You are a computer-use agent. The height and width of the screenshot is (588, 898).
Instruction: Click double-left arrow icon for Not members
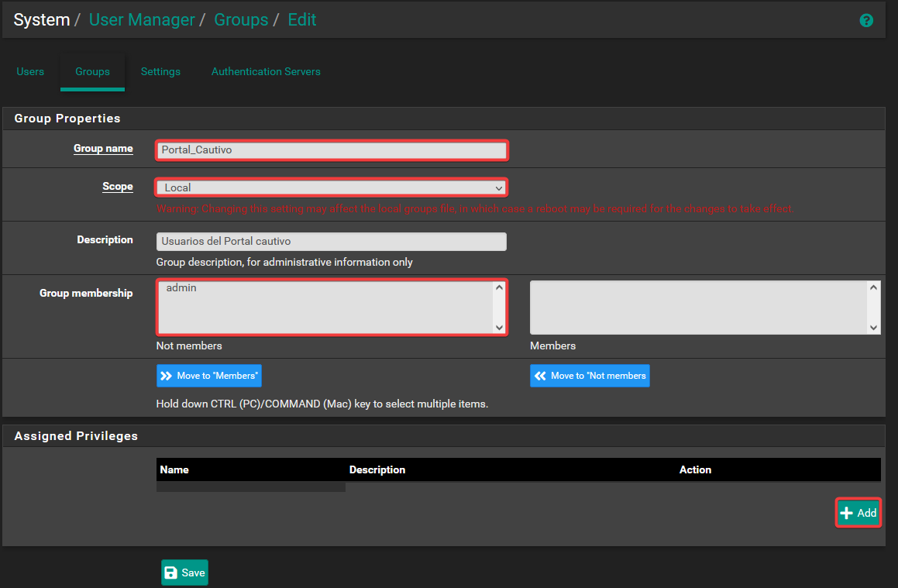540,376
